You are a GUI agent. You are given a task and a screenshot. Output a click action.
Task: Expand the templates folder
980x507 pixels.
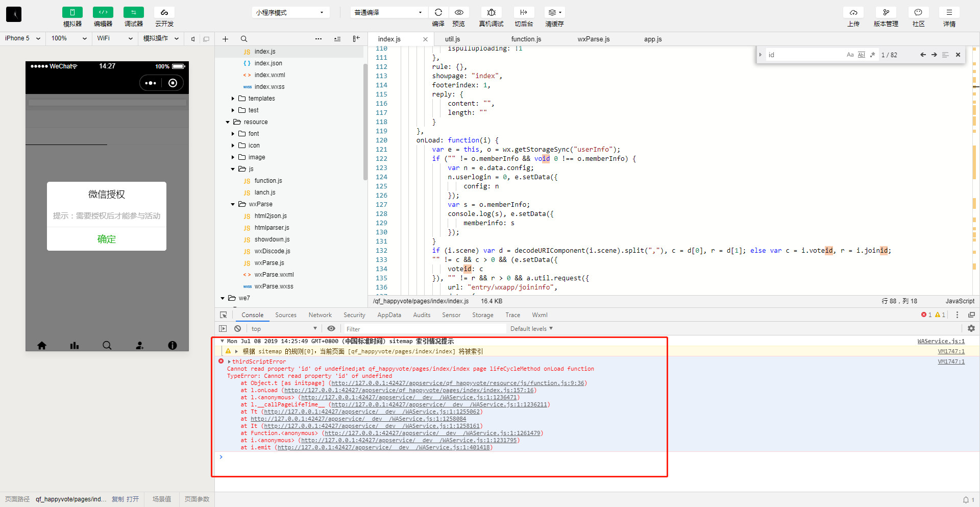click(x=233, y=99)
